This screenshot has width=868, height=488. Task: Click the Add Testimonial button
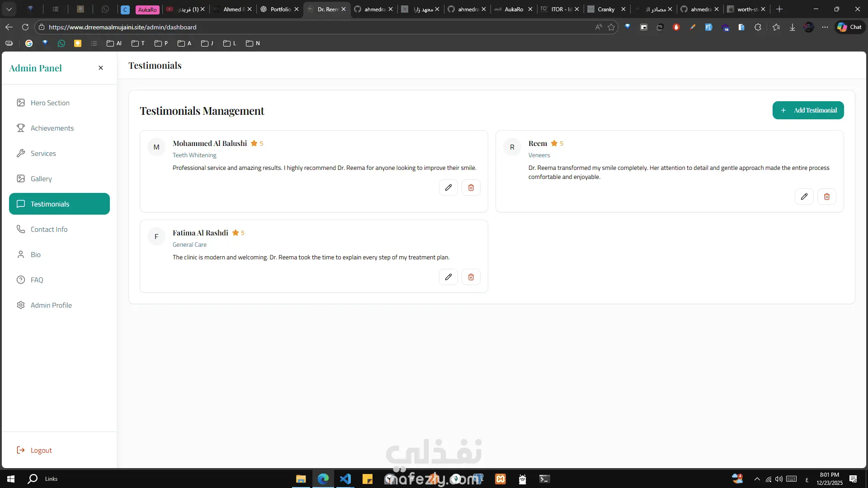808,110
